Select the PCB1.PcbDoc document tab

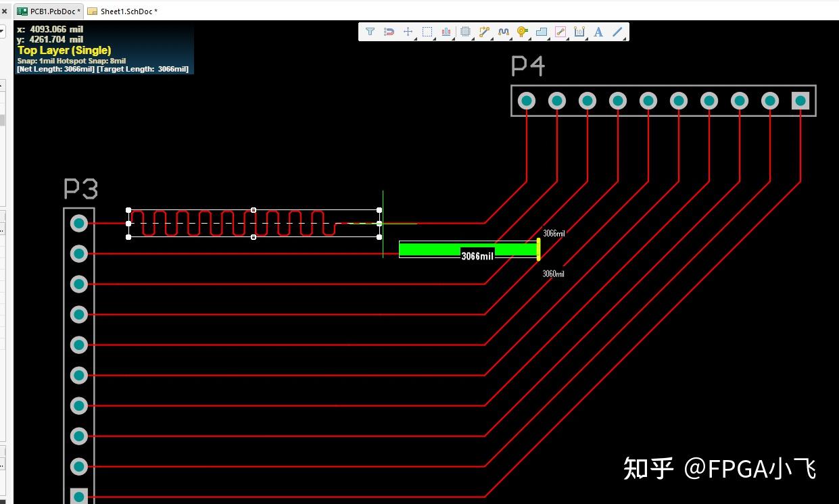click(x=47, y=11)
